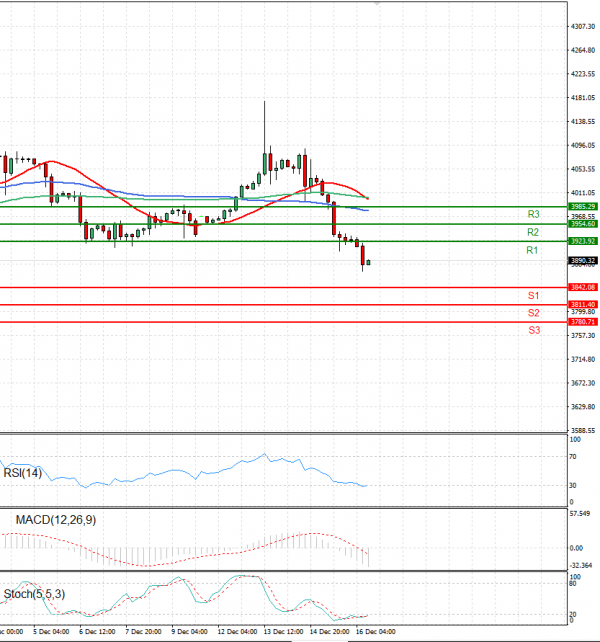600x642 pixels.
Task: Click the 16 Dec 04:00 time label
Action: coord(376,632)
